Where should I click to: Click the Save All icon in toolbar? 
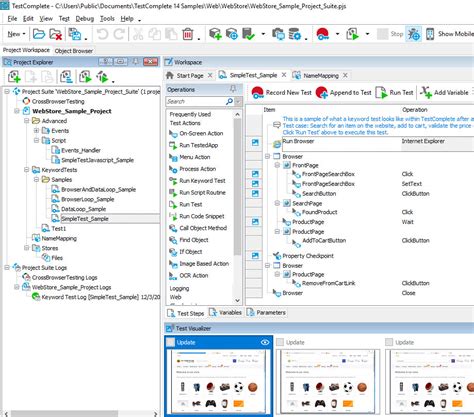point(75,34)
